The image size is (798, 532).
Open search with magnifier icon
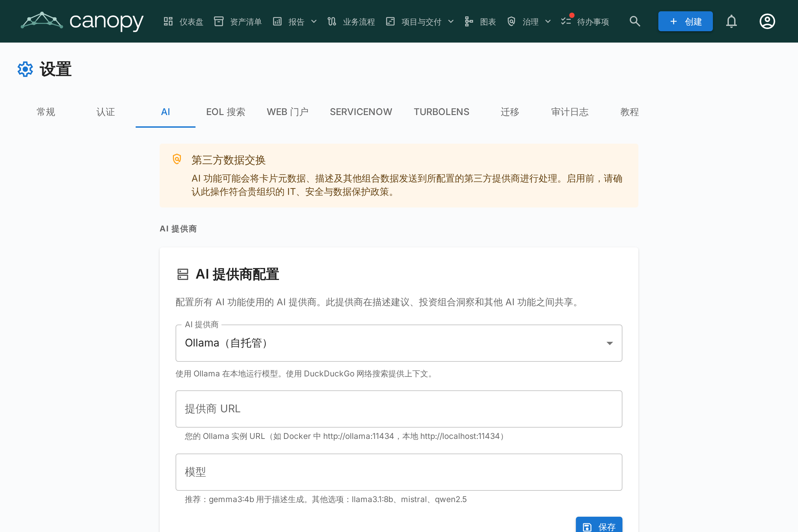(635, 21)
